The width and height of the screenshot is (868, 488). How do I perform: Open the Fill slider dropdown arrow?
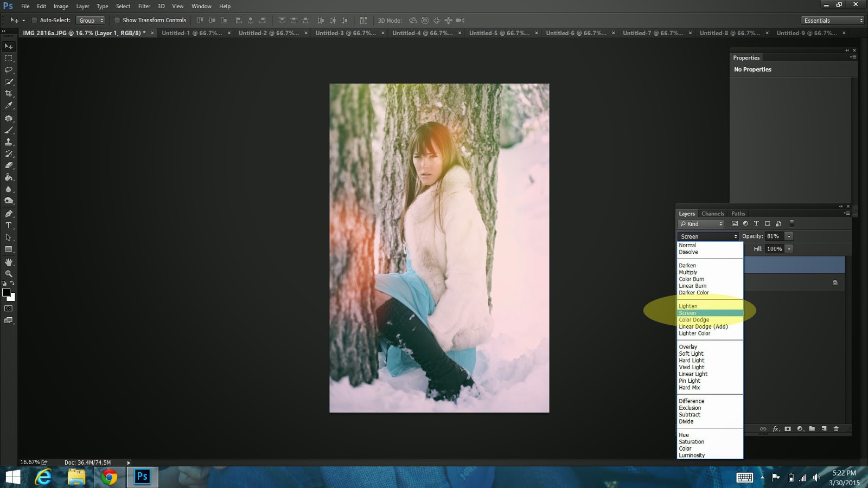point(789,249)
